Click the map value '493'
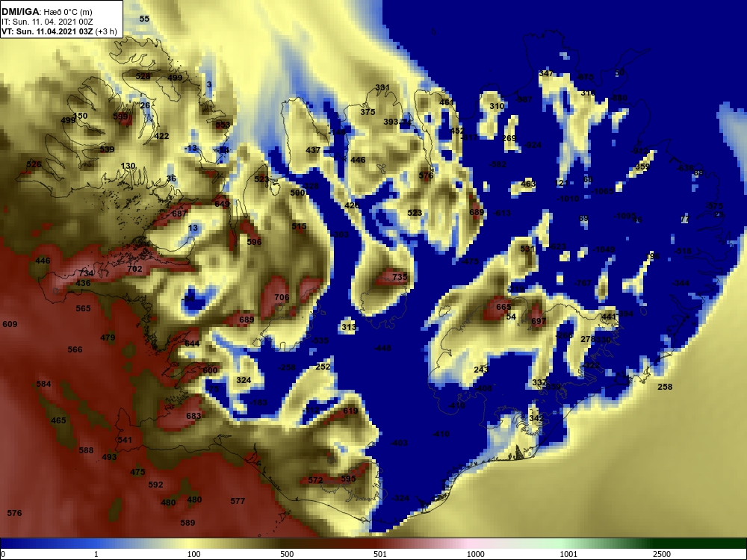 [109, 457]
